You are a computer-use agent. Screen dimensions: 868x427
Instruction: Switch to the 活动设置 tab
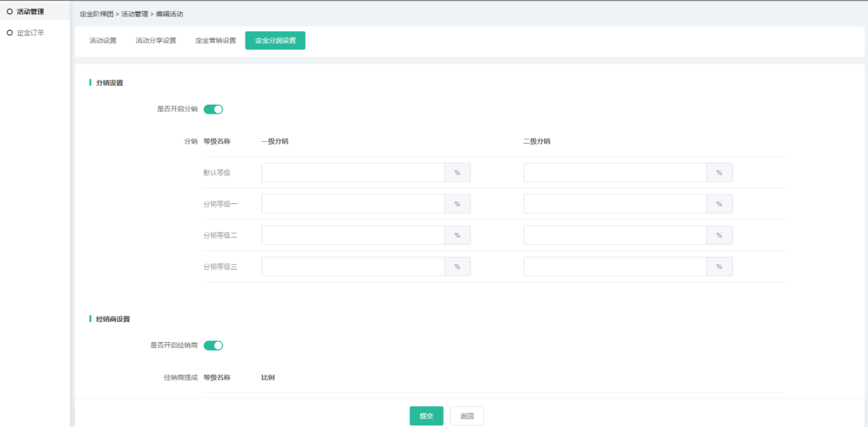[103, 41]
